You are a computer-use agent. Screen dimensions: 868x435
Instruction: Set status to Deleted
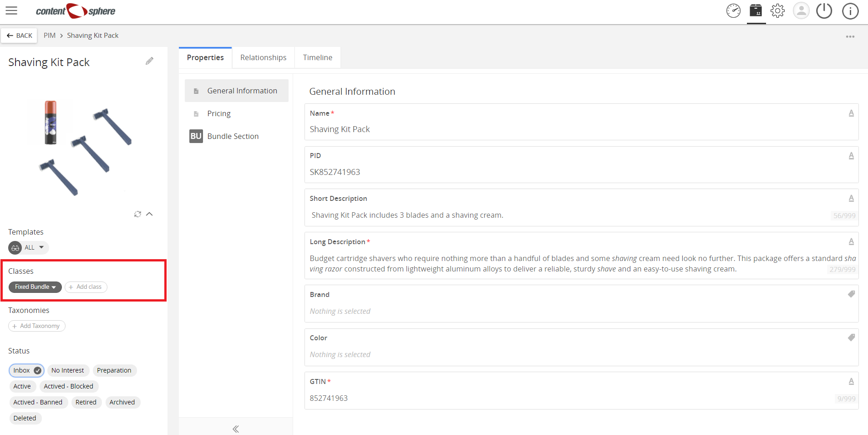pos(25,418)
